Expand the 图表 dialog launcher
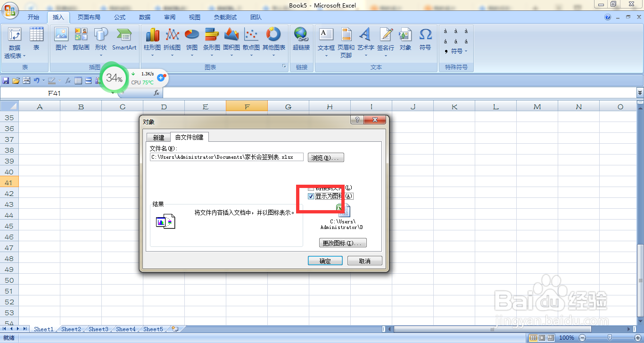The height and width of the screenshot is (343, 644). 284,67
